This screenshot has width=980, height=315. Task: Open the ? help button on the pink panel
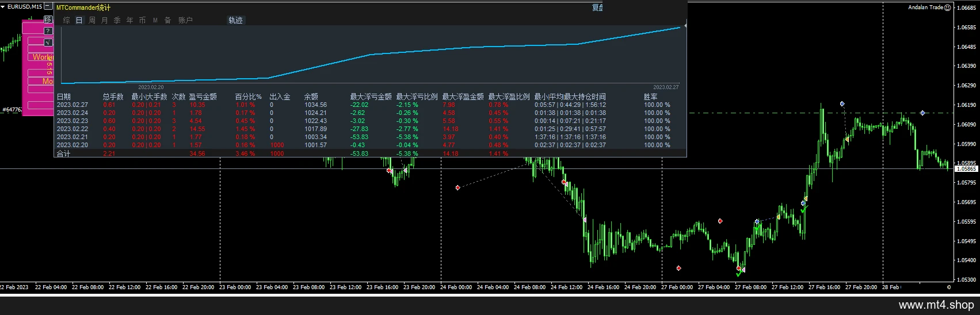48,31
